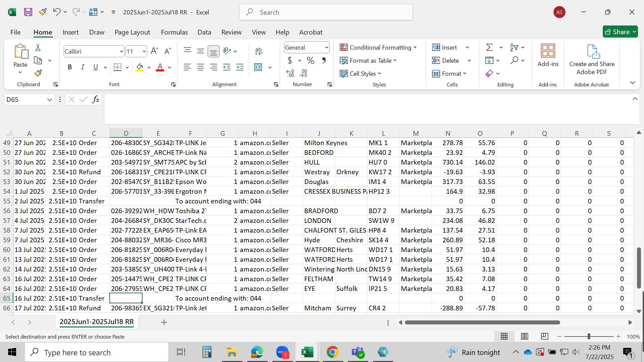This screenshot has height=362, width=644.
Task: Toggle Top Align vertical alignment
Action: 187,51
